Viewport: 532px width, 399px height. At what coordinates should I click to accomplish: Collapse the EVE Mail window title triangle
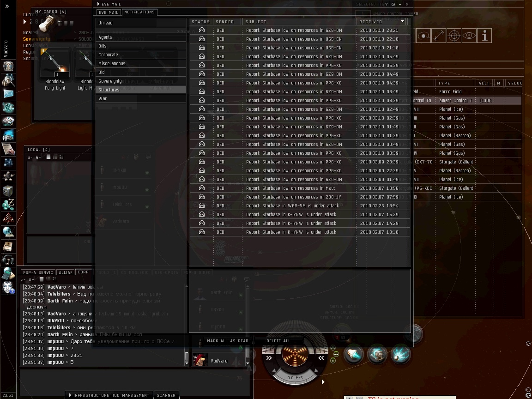(x=98, y=4)
